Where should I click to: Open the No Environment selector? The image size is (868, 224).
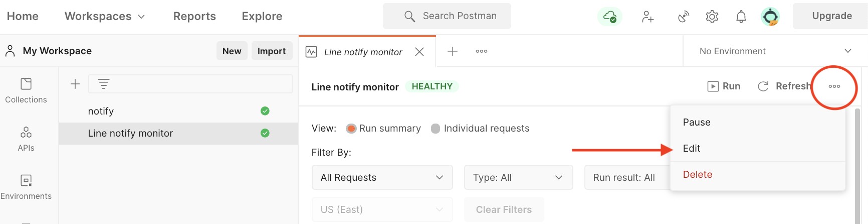click(x=775, y=51)
